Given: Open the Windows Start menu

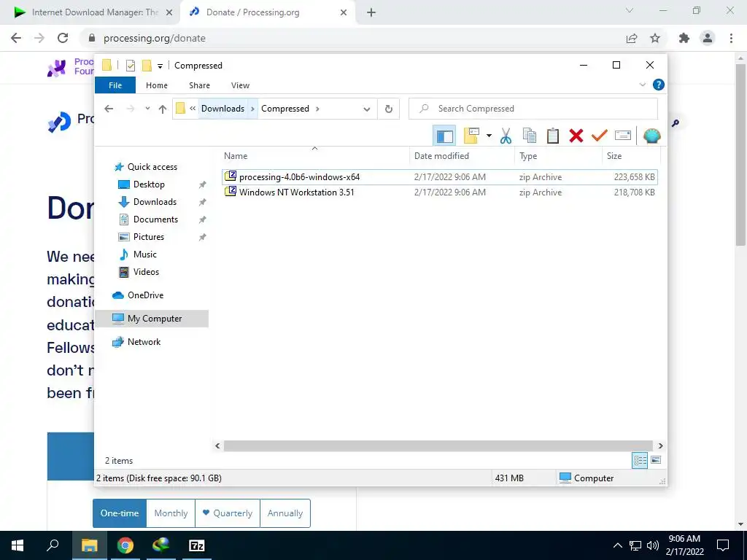Looking at the screenshot, I should [18, 545].
